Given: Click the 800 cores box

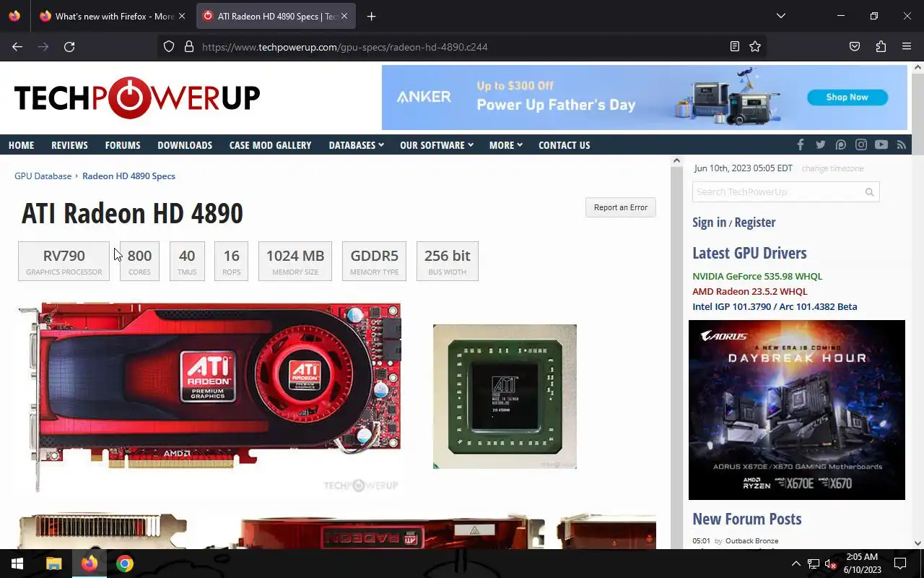Looking at the screenshot, I should point(139,261).
